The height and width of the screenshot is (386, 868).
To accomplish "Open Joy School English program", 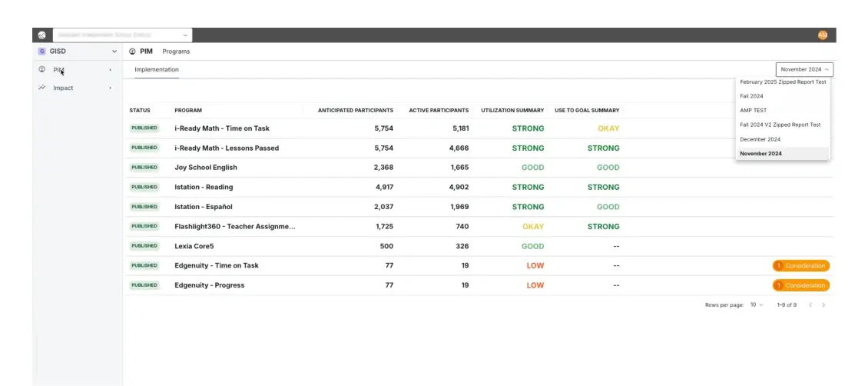I will click(x=206, y=168).
